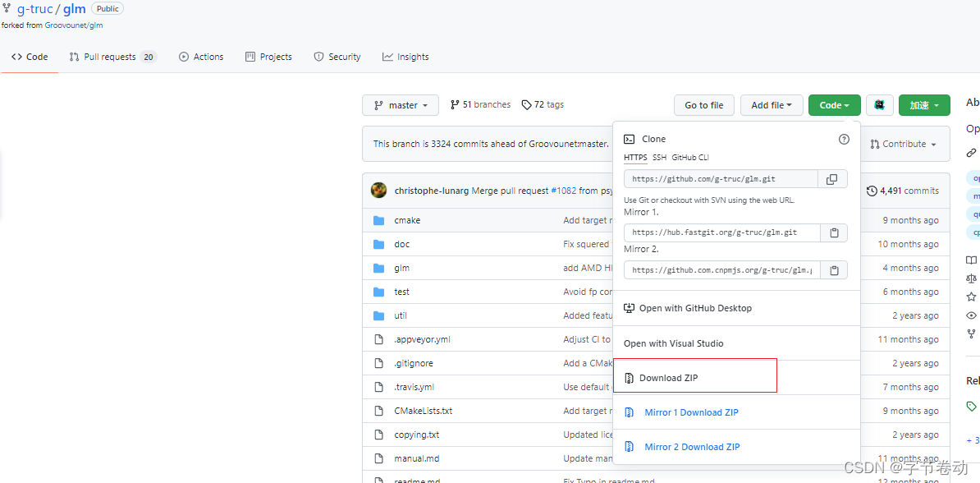Click the HTTPS clone URL field
The height and width of the screenshot is (483, 980).
pyautogui.click(x=721, y=179)
